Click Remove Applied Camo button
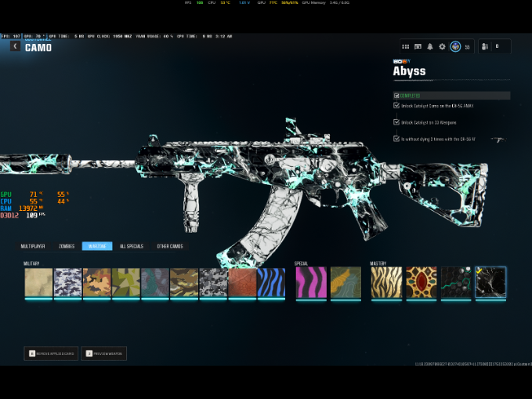This screenshot has width=532, height=399. pyautogui.click(x=51, y=354)
